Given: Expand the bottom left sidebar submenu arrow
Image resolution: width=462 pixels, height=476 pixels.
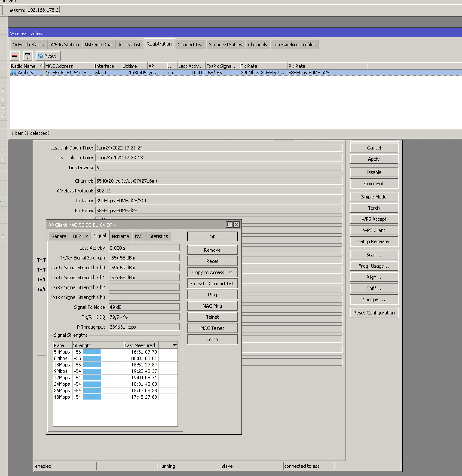Looking at the screenshot, I should (3, 236).
